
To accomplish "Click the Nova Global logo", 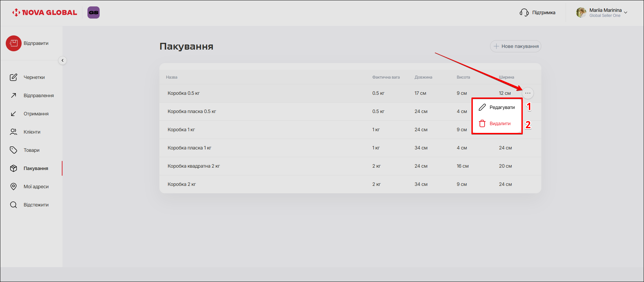I will [45, 12].
